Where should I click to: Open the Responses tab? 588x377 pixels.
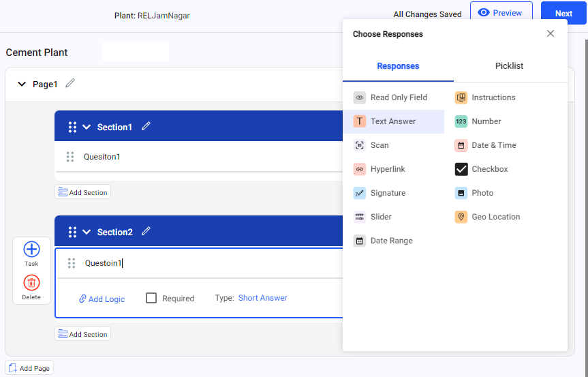pos(398,66)
